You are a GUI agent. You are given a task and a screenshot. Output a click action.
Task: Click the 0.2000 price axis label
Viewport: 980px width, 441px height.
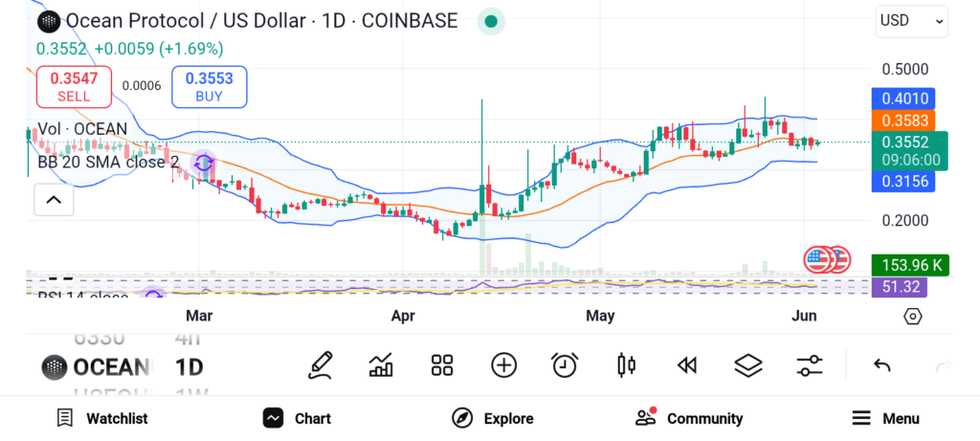905,220
